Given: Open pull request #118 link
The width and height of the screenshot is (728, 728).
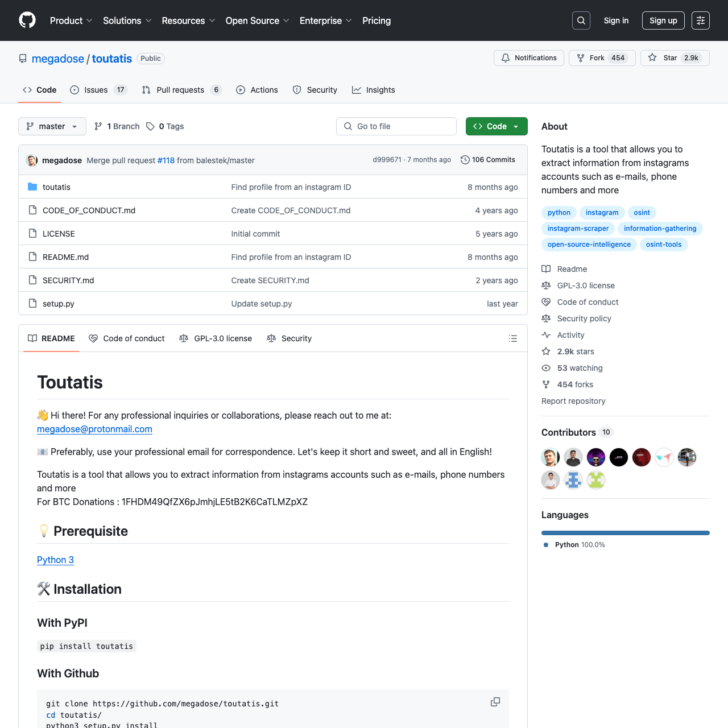Looking at the screenshot, I should 166,160.
